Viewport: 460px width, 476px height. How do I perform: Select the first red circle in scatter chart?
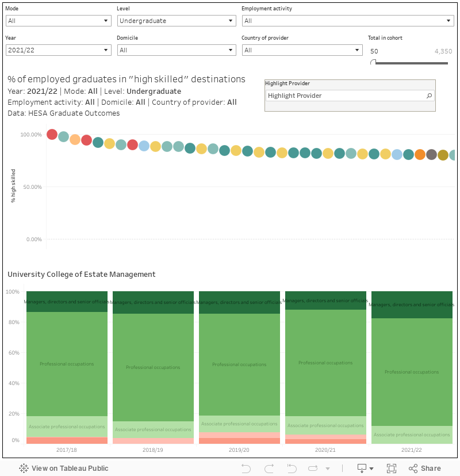click(52, 135)
